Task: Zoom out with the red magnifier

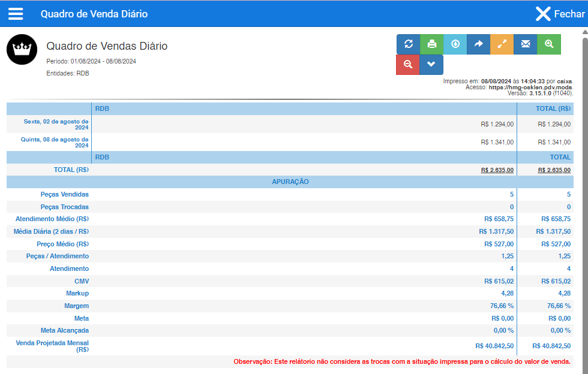Action: 408,65
